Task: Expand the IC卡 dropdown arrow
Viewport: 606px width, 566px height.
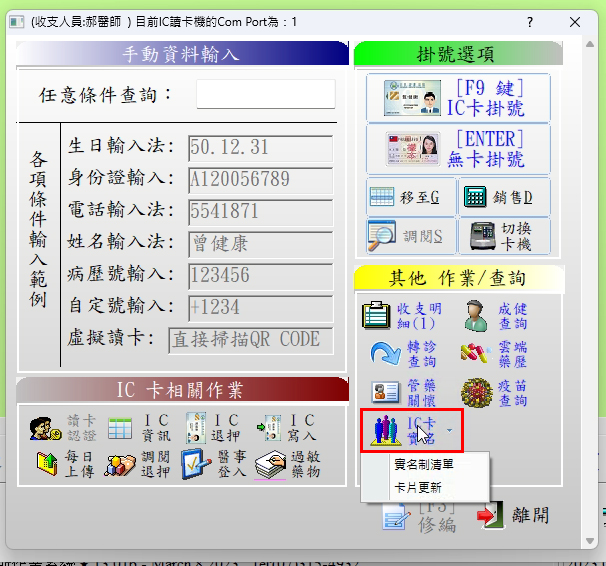Action: [x=449, y=431]
